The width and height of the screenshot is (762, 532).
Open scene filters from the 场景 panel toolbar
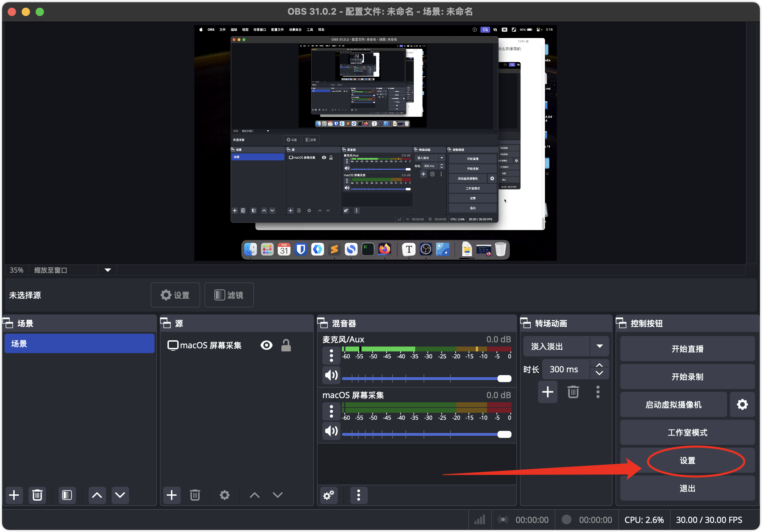tap(67, 495)
